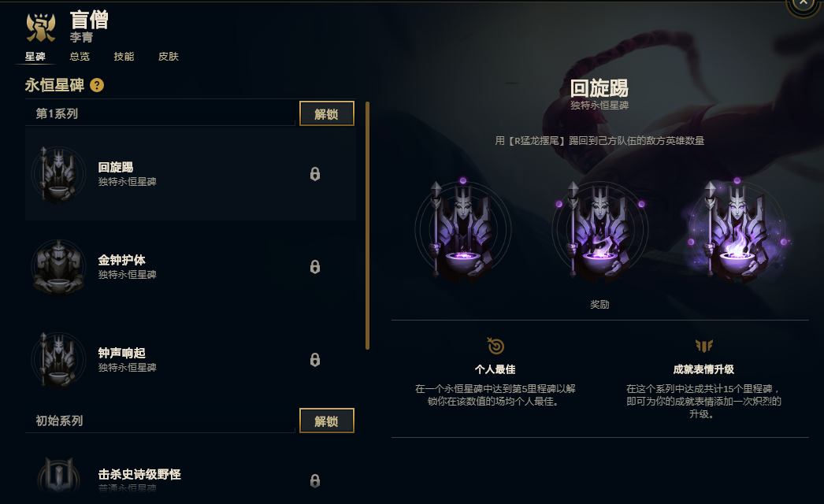The height and width of the screenshot is (504, 824).
Task: Select the second-tier eternal statue reward
Action: [599, 232]
